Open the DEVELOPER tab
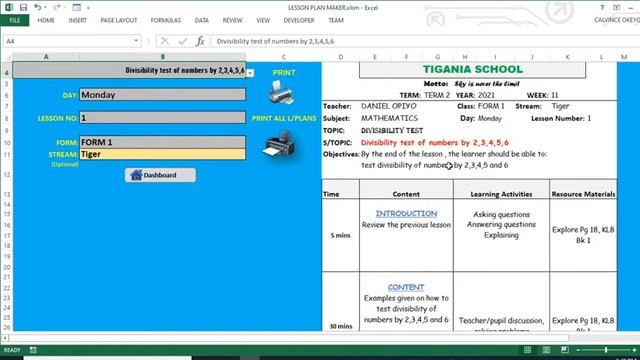 click(299, 20)
